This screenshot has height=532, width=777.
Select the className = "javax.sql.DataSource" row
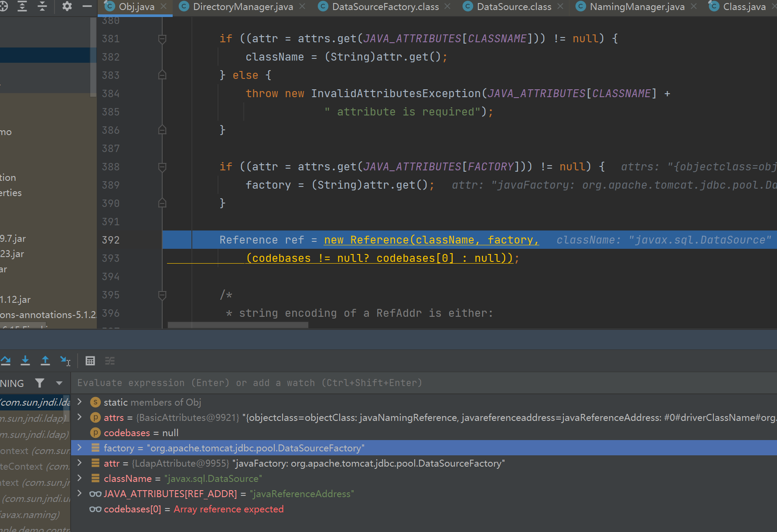pyautogui.click(x=424, y=478)
